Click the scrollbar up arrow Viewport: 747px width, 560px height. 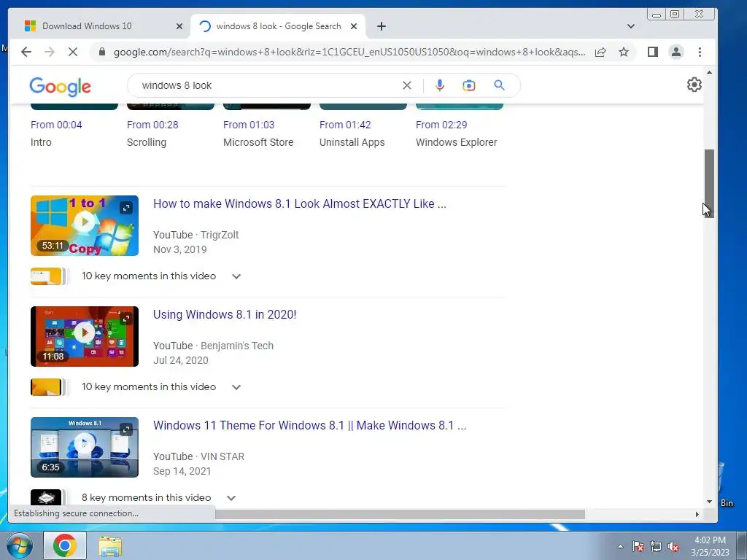pos(709,72)
